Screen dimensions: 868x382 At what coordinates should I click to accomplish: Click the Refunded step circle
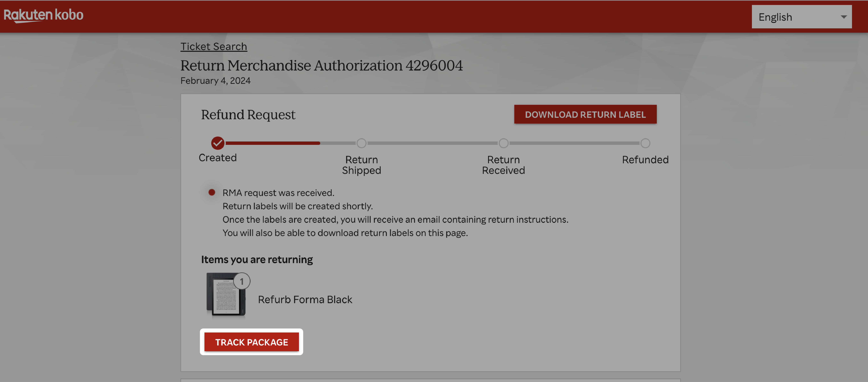pyautogui.click(x=645, y=143)
